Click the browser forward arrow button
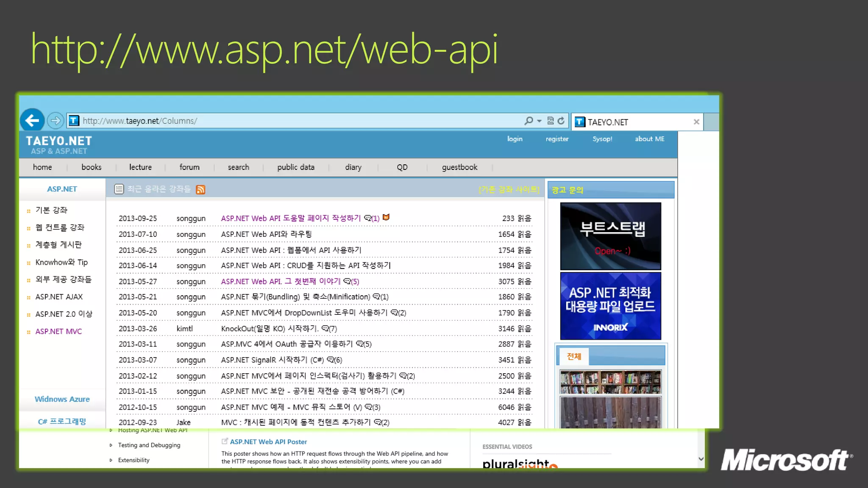The height and width of the screenshot is (488, 868). tap(55, 121)
